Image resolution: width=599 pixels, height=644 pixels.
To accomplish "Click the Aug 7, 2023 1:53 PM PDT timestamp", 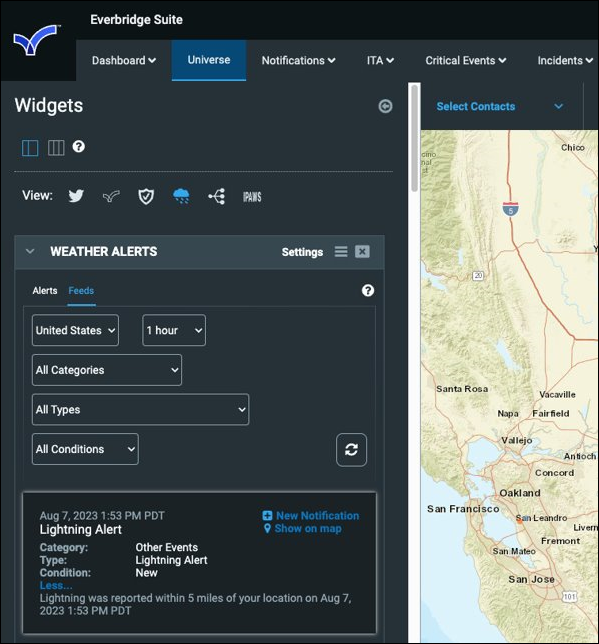I will click(x=102, y=516).
